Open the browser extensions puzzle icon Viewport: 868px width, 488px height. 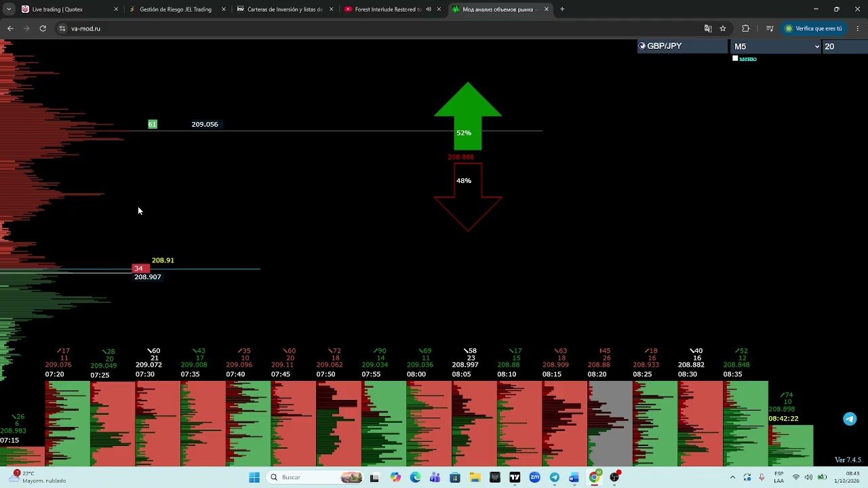coord(746,28)
